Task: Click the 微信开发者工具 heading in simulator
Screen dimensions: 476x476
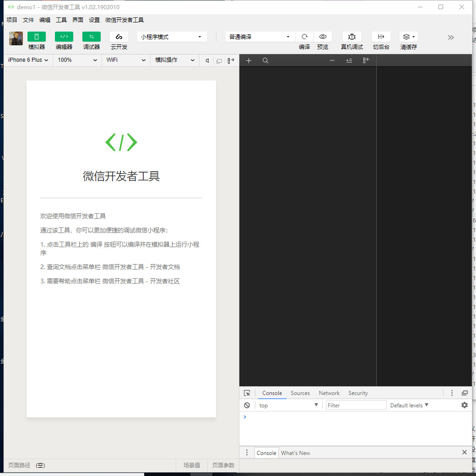Action: point(121,176)
